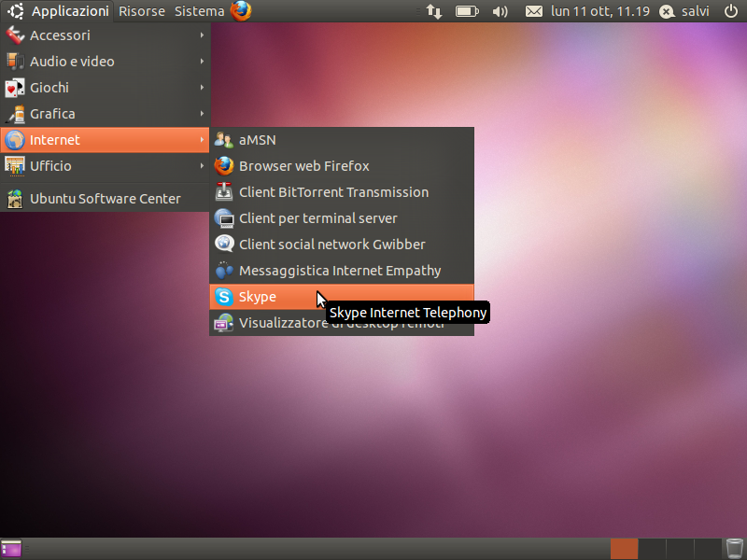Click the Applicazioni menu label

click(70, 11)
